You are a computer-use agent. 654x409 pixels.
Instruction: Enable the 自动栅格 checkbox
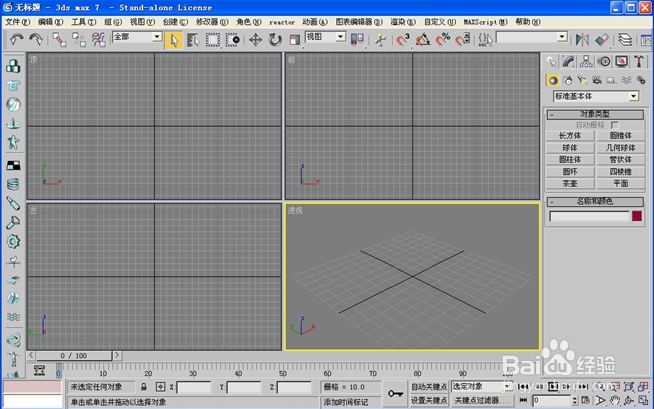pos(615,125)
